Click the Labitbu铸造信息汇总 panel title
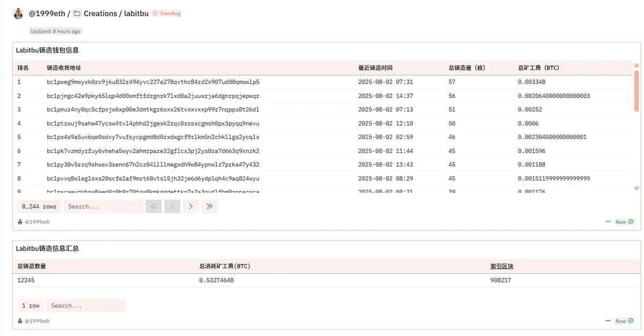Image resolution: width=644 pixels, height=336 pixels. pyautogui.click(x=47, y=249)
